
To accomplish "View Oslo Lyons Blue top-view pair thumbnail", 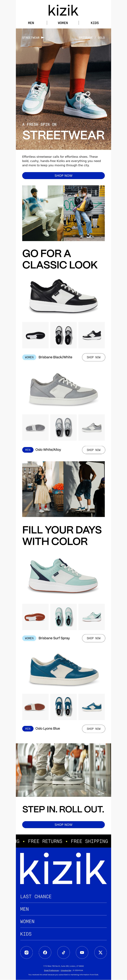I will pyautogui.click(x=63, y=707).
